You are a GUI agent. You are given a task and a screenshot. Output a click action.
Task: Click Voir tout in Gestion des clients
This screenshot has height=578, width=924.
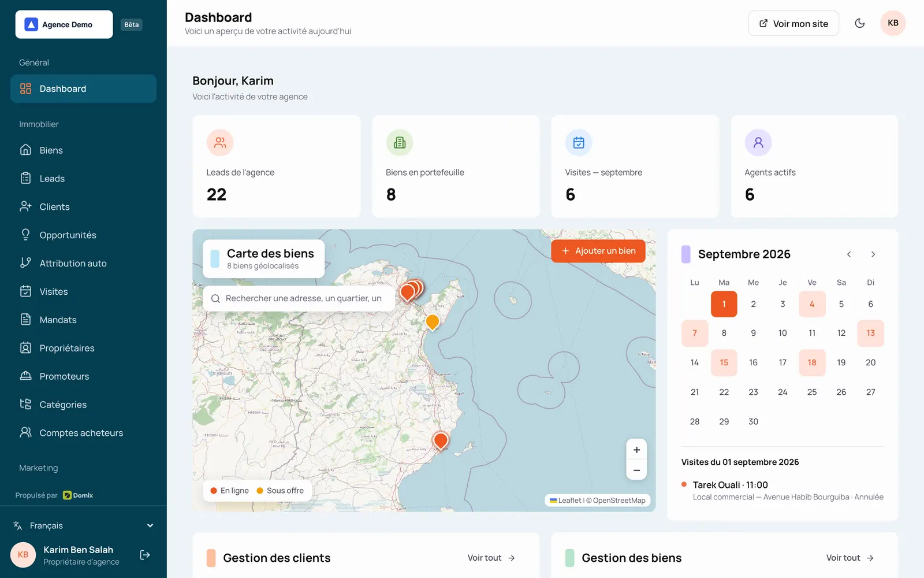click(x=491, y=558)
